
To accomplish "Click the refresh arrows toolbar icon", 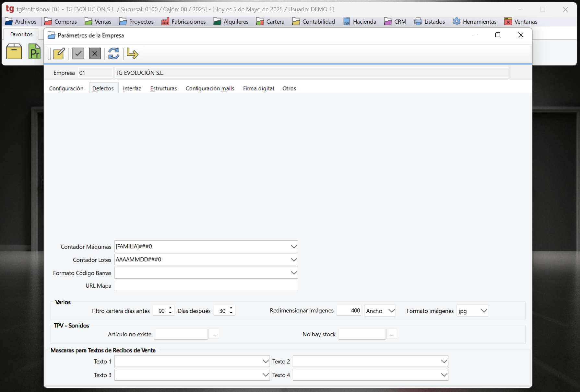I will click(114, 53).
